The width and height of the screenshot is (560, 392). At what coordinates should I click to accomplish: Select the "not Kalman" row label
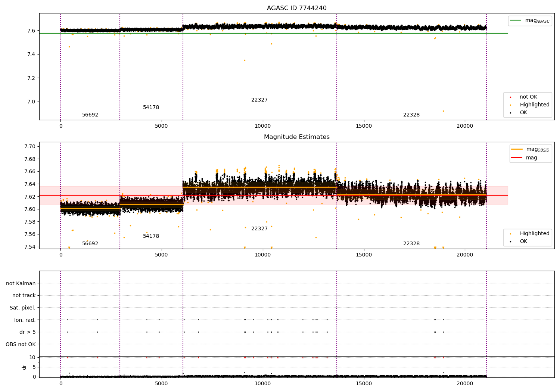pos(21,283)
